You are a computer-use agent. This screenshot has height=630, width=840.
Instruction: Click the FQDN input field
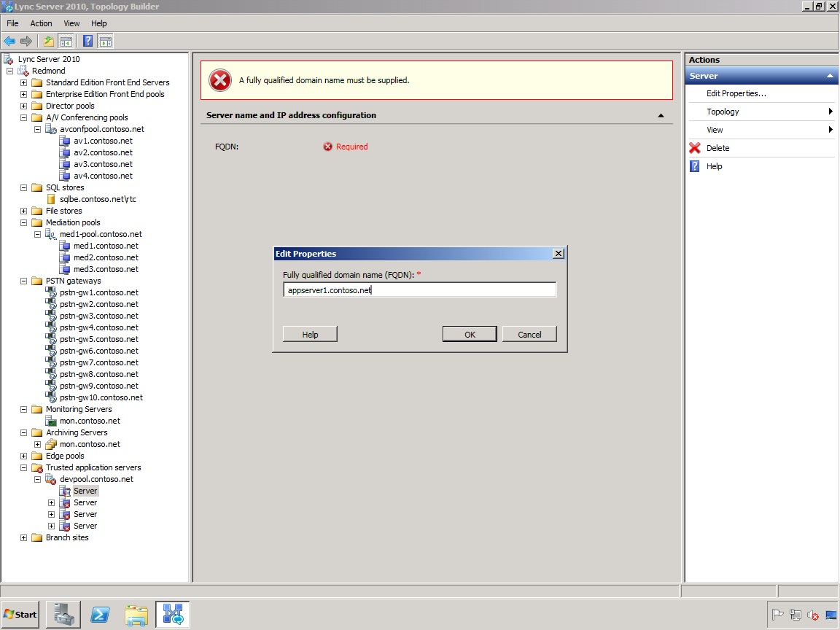tap(419, 289)
